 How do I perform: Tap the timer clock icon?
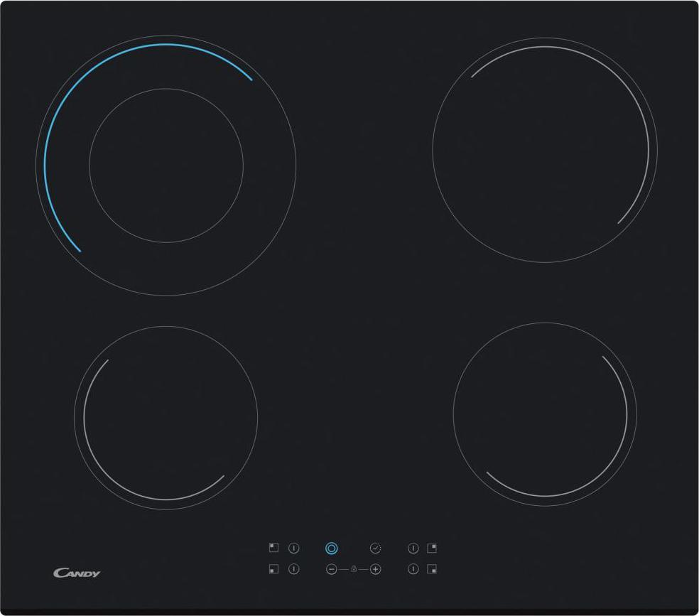(375, 549)
